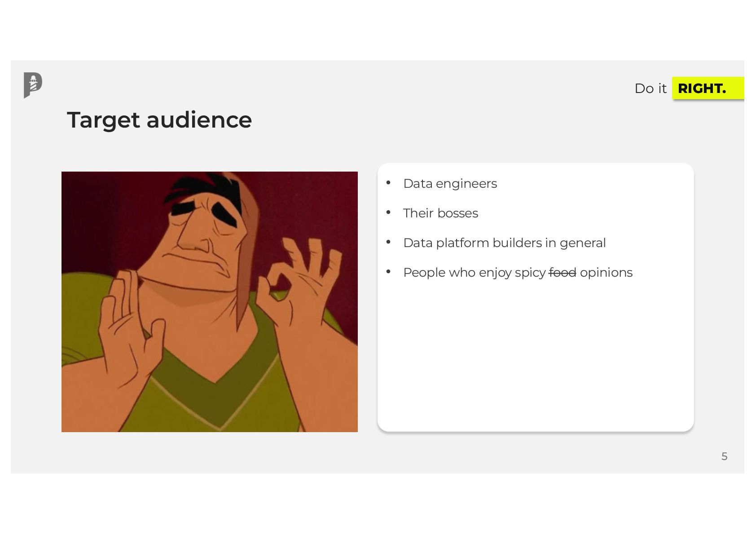756x535 pixels.
Task: Click the yellow "RIGHT." highlight label
Action: [708, 88]
